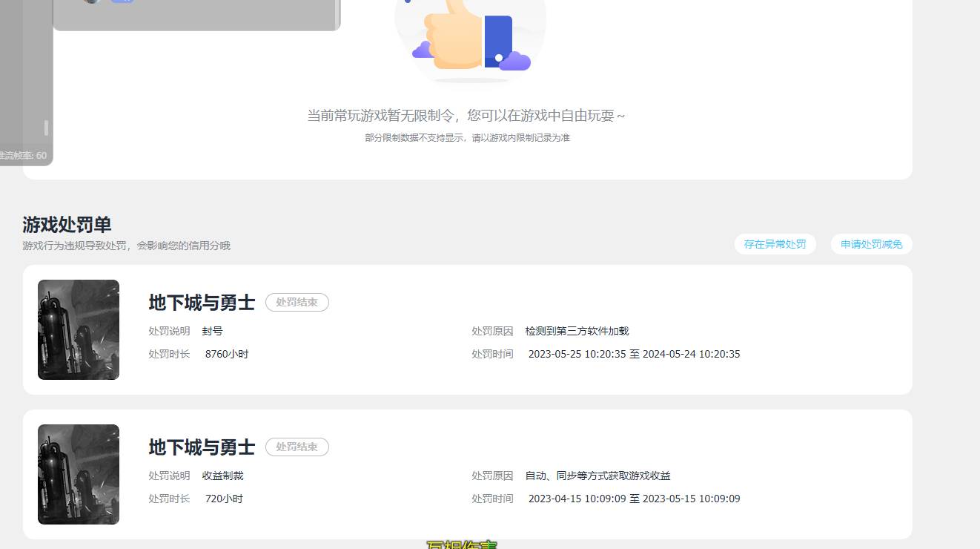The image size is (980, 549).
Task: Click the penalty duration 8760小时
Action: click(226, 354)
